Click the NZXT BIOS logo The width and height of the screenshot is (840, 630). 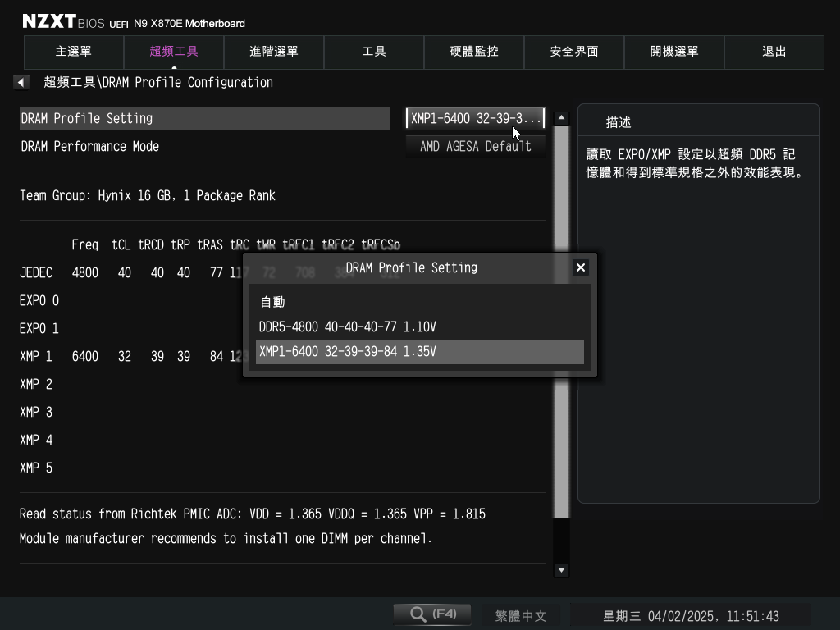(63, 21)
